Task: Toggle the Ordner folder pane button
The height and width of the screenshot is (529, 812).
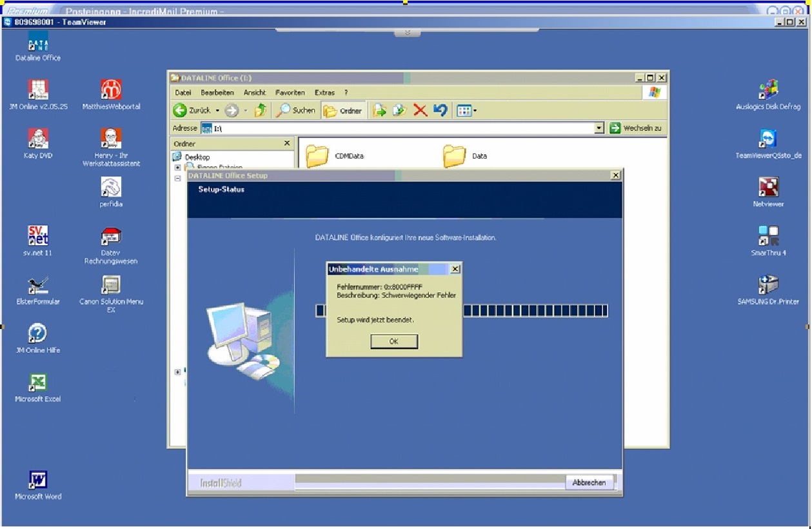Action: click(x=343, y=111)
